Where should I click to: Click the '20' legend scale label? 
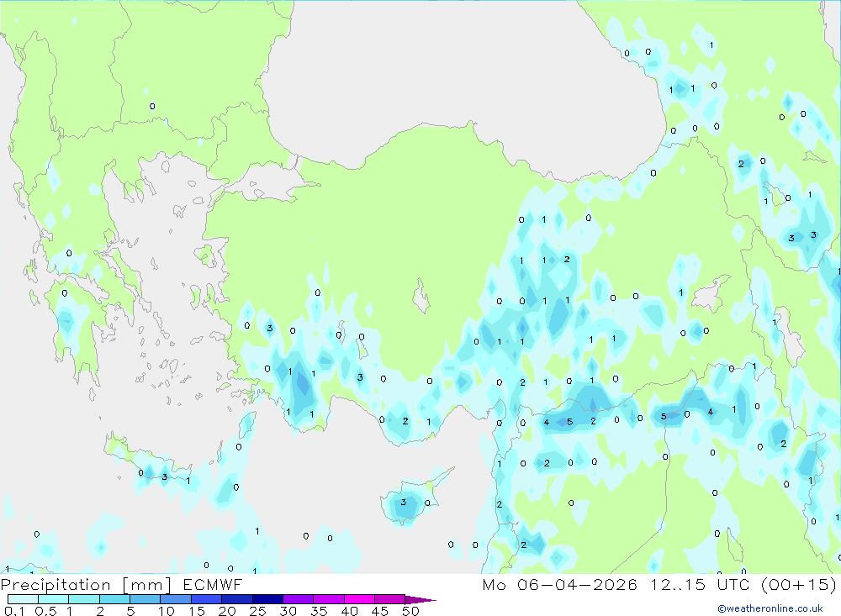[x=227, y=611]
